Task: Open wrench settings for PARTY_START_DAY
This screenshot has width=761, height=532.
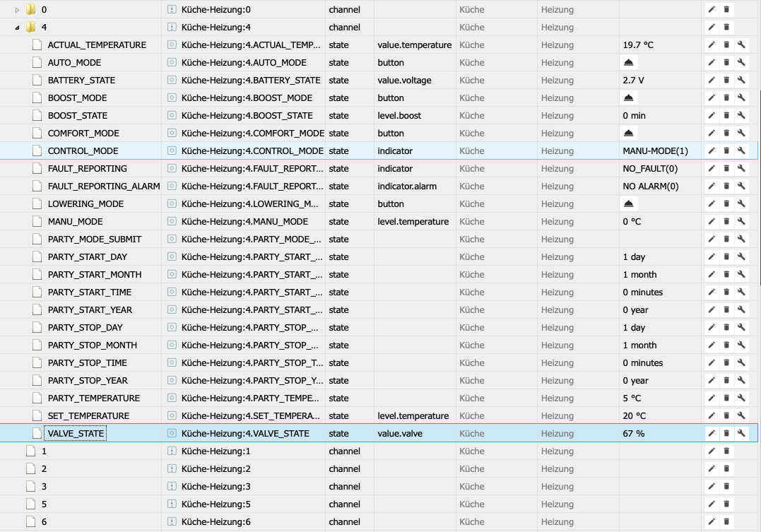Action: (x=741, y=256)
